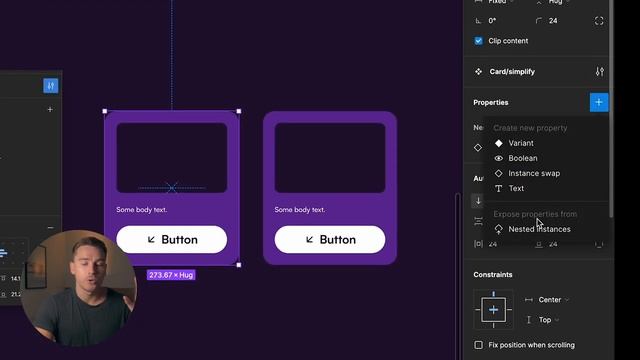Screen dimensions: 640x360
Task: Click the minus icon in left panel
Action: pos(50,227)
